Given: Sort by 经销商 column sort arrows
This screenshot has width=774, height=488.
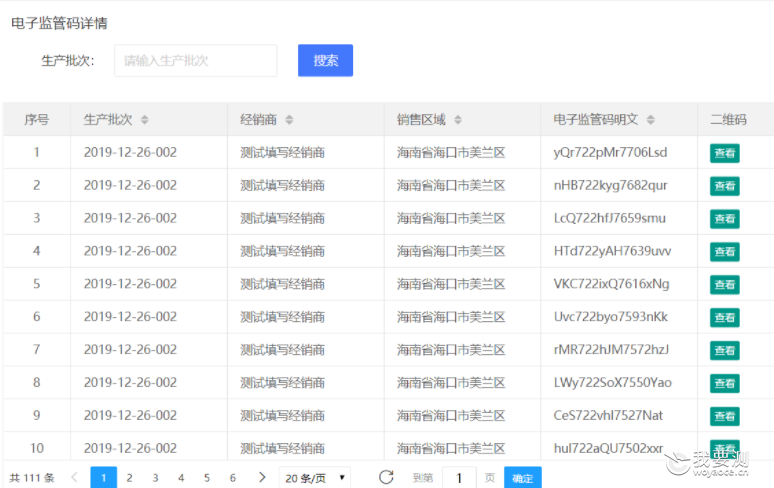Looking at the screenshot, I should tap(289, 119).
